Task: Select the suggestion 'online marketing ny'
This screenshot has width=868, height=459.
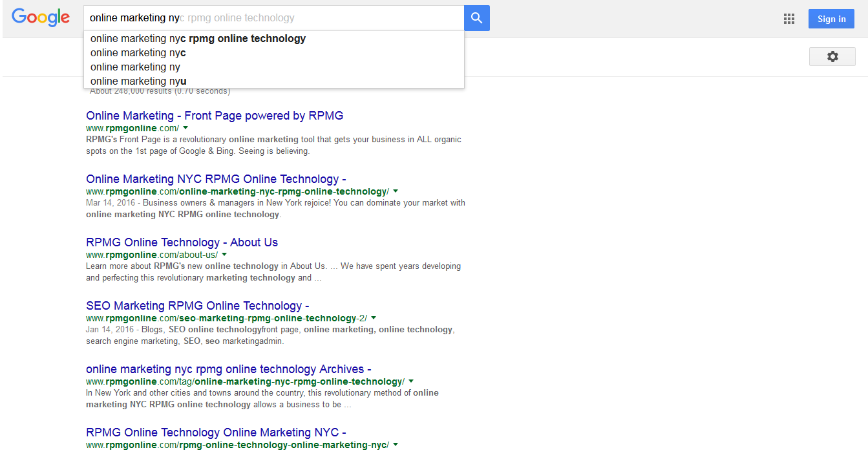Action: coord(274,67)
